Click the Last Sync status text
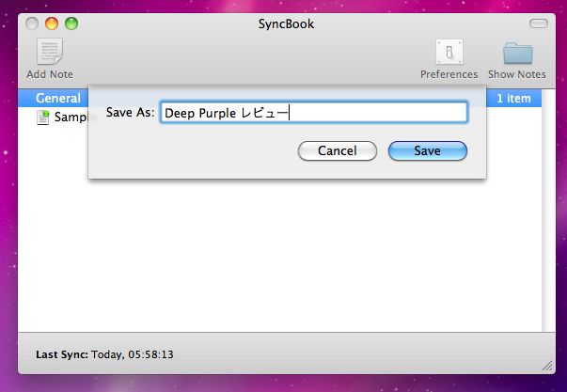 point(104,354)
